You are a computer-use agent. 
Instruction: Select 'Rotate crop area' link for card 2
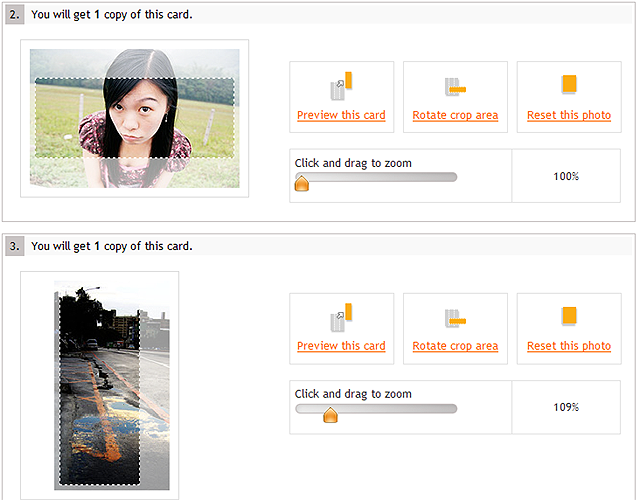pos(455,116)
